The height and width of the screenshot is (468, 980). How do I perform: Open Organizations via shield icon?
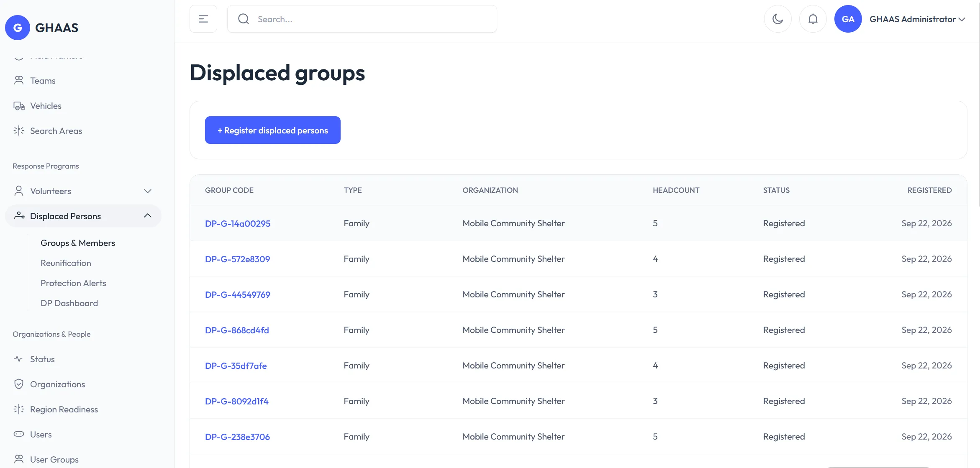point(19,384)
